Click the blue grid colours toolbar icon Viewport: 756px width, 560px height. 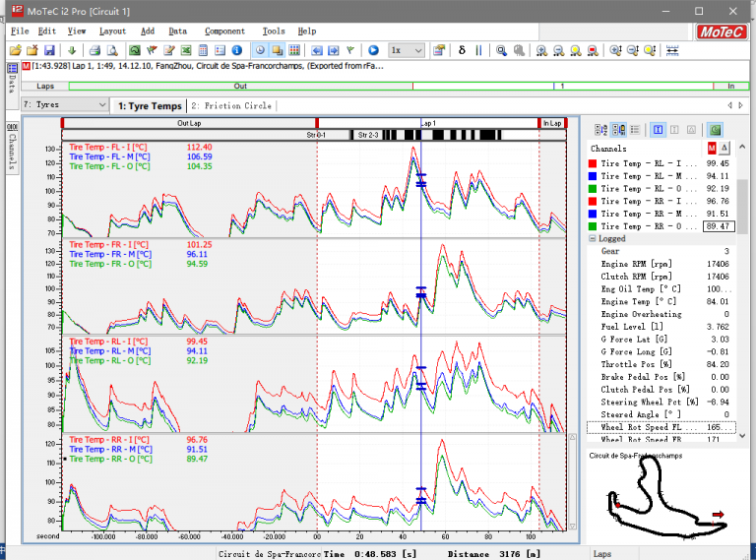click(x=294, y=50)
